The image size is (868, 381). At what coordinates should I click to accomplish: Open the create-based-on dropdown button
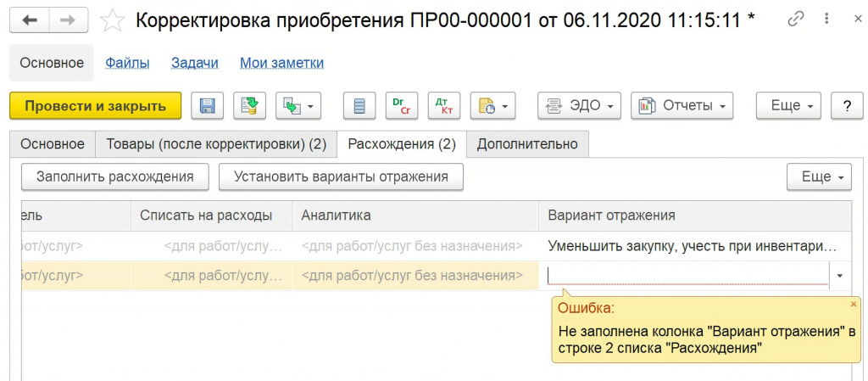[298, 106]
